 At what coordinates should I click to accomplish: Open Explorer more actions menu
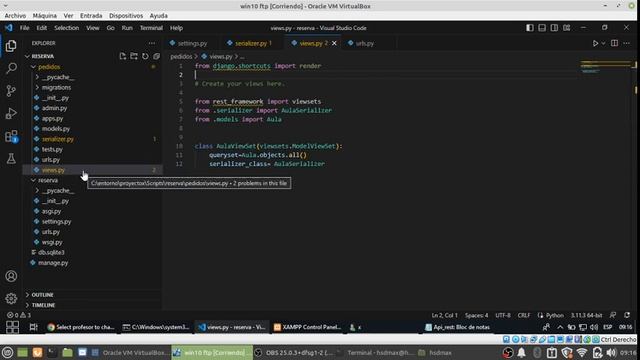click(x=152, y=43)
